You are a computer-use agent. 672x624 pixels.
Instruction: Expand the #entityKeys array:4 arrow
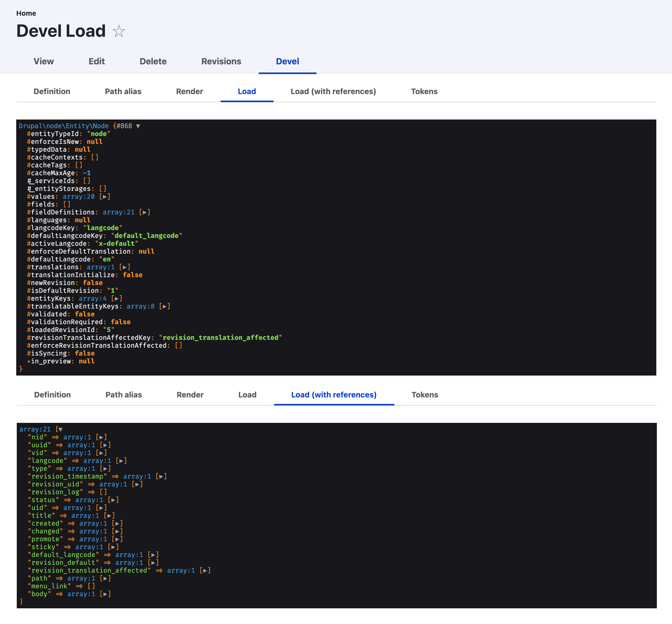pyautogui.click(x=117, y=298)
